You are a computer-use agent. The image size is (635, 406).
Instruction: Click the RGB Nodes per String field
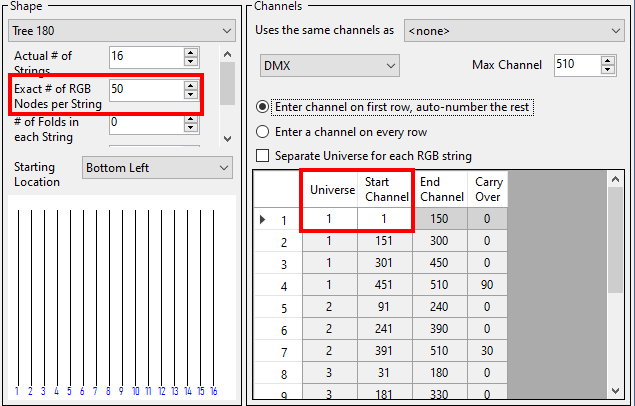pos(146,90)
